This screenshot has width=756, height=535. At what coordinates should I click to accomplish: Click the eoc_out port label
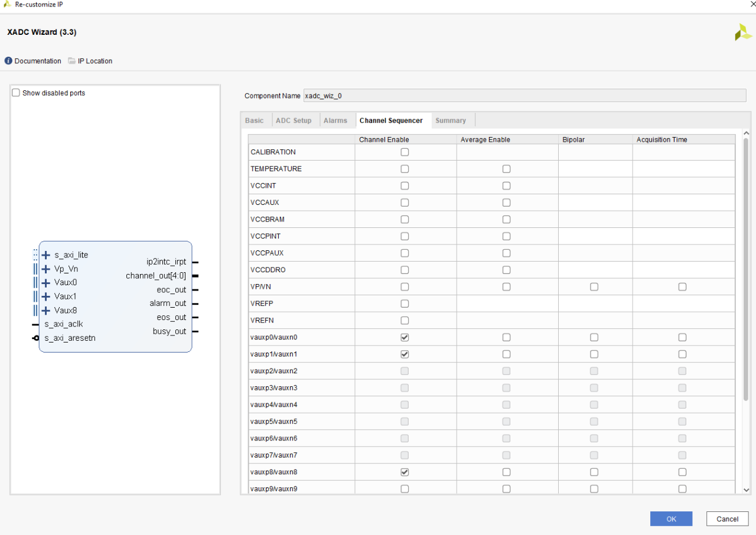(172, 290)
